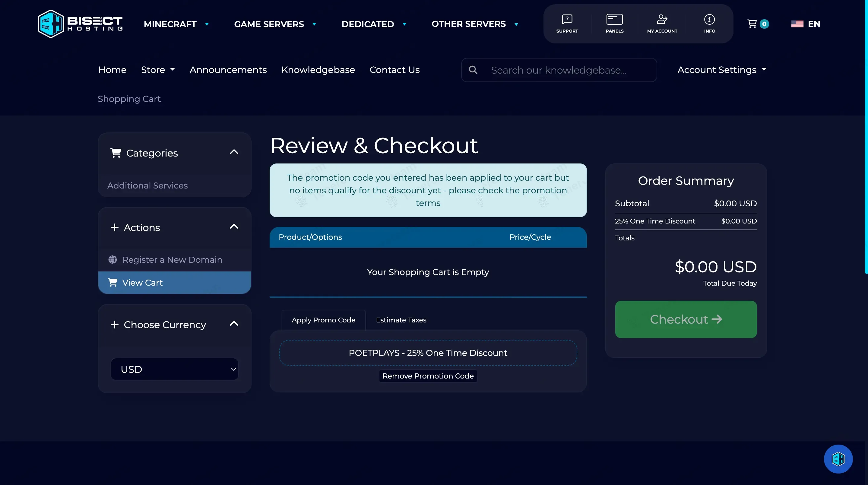
Task: Collapse the Choose Currency panel
Action: click(x=234, y=324)
